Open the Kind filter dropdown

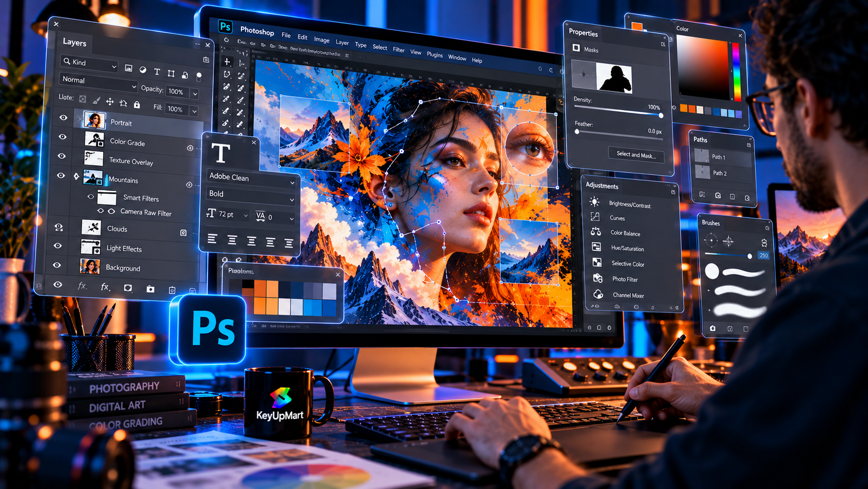click(x=89, y=63)
